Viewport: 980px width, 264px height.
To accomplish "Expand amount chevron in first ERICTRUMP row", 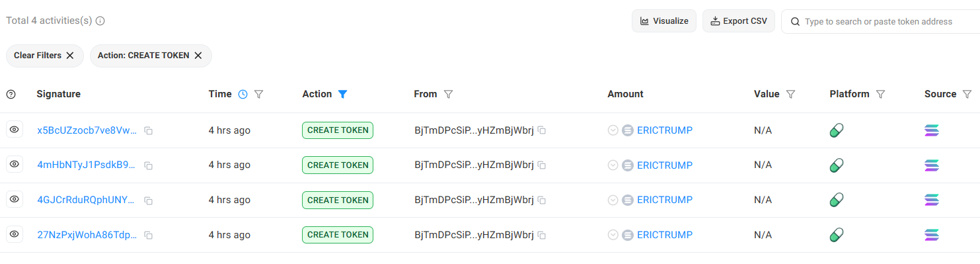I will click(613, 130).
